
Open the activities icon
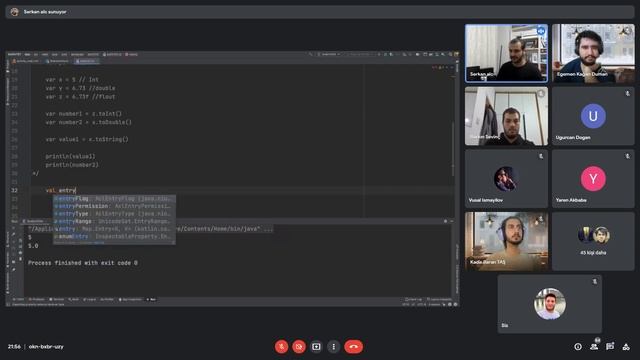click(626, 347)
